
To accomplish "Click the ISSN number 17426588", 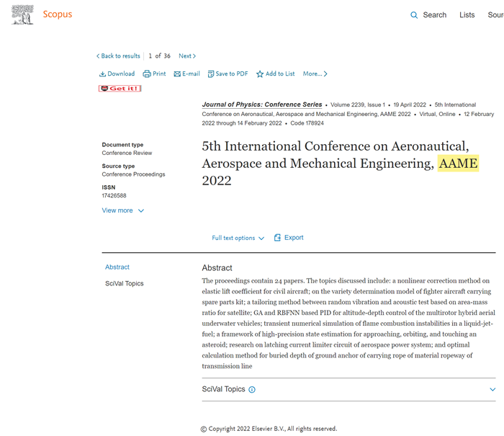I will click(x=114, y=195).
